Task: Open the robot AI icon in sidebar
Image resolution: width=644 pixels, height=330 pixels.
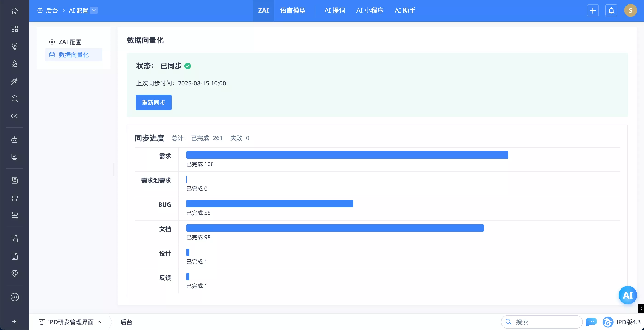Action: coord(14,140)
